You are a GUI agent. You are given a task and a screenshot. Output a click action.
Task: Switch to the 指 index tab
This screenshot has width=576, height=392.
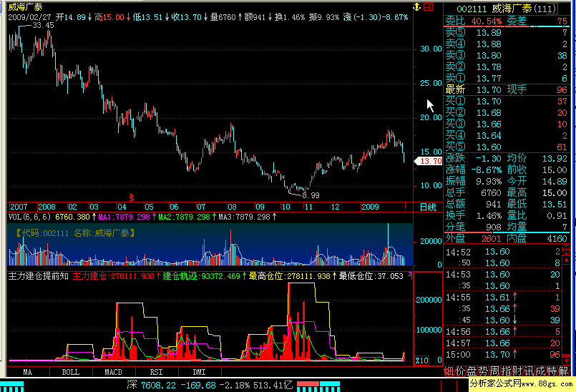tap(506, 371)
